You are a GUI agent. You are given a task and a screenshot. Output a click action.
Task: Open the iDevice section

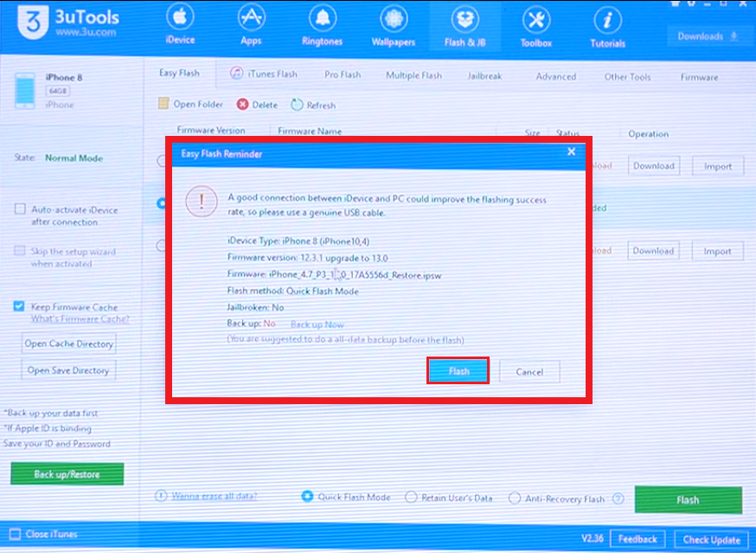pos(180,25)
